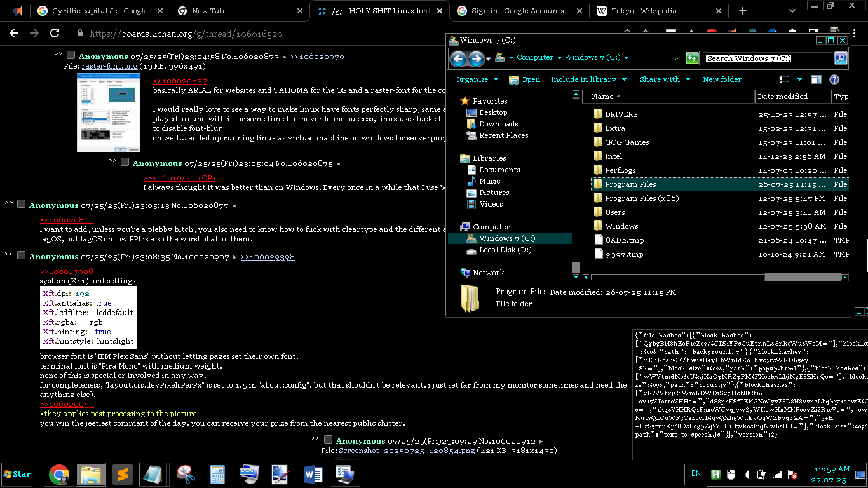
Task: Click the green H tray icon
Action: (715, 474)
